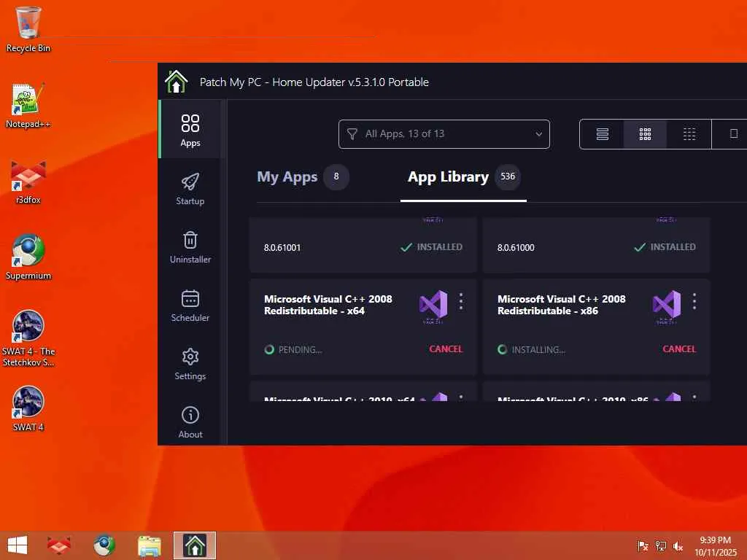Screen dimensions: 747x560
Task: Click INSTALLED status for version 8.0.61001
Action: (x=431, y=247)
